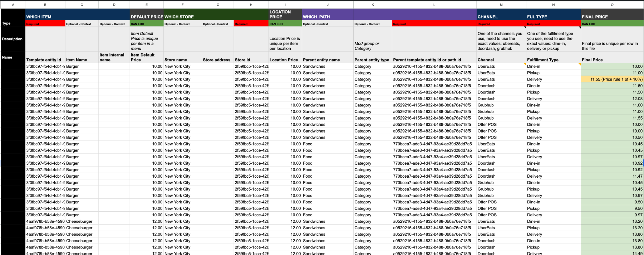Select the Description row label in column A

click(x=13, y=39)
